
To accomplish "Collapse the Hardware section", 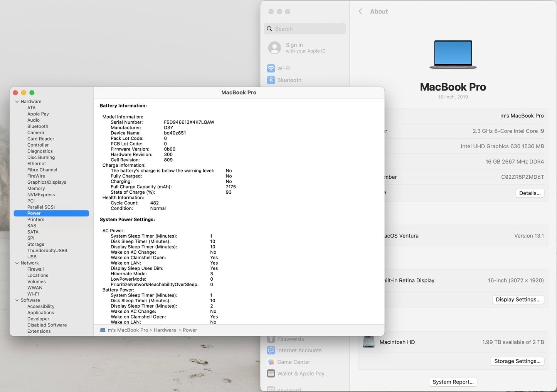I will 17,101.
